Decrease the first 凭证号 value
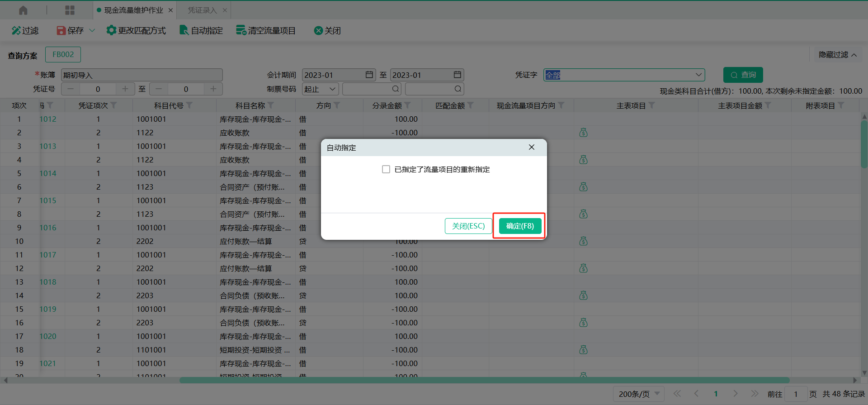 coord(71,89)
